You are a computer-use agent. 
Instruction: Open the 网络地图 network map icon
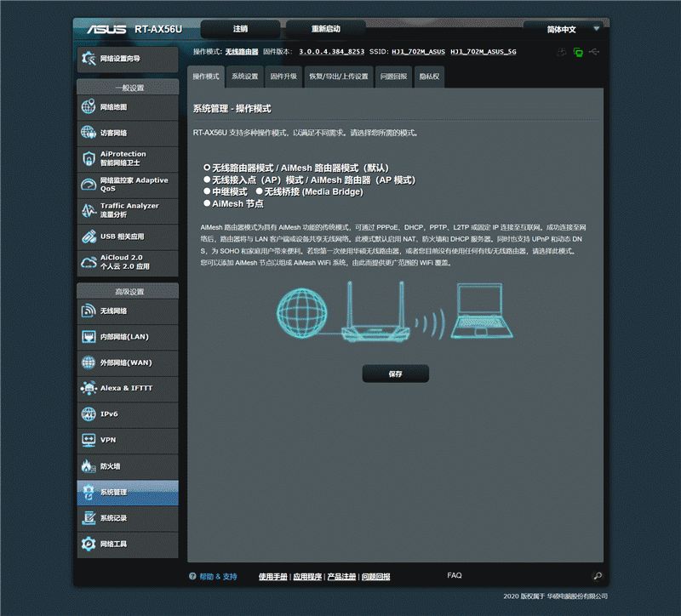89,106
